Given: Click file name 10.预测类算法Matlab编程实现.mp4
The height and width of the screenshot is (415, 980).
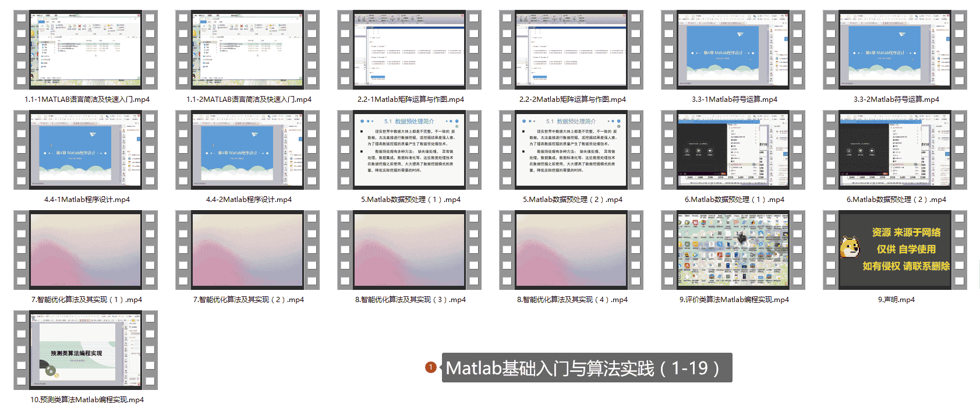Looking at the screenshot, I should (x=87, y=400).
